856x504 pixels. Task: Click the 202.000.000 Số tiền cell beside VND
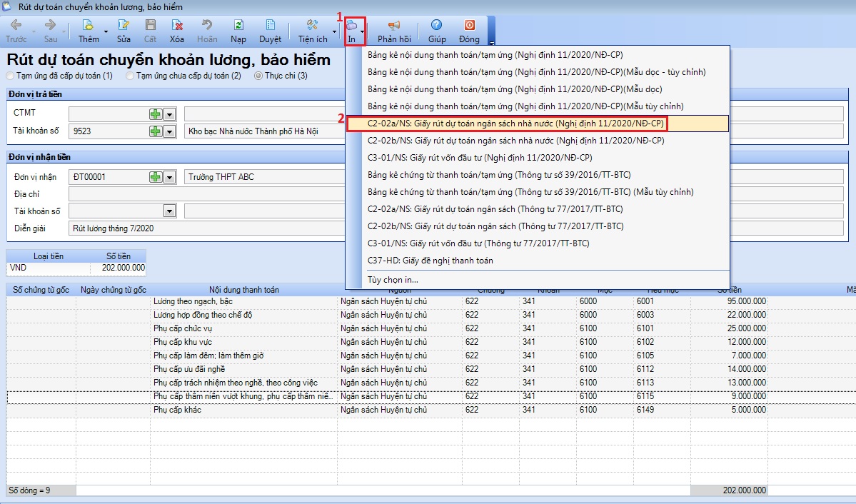(119, 268)
